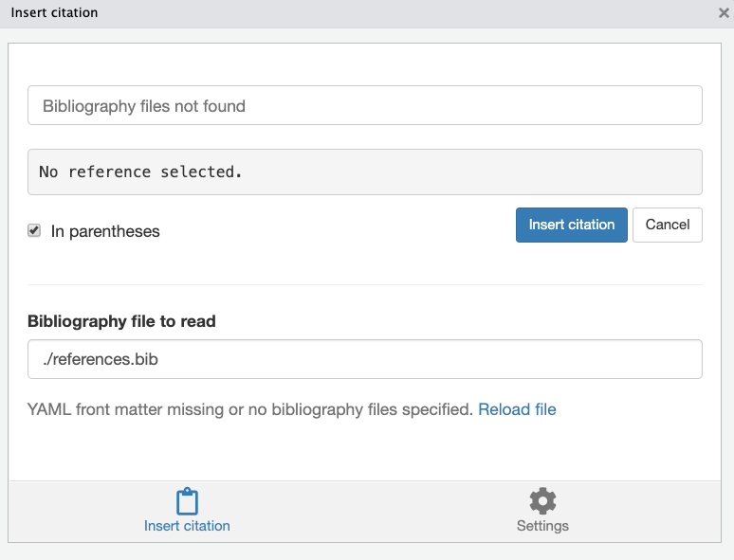Toggle the In parentheses checkbox
This screenshot has width=734, height=560.
click(x=34, y=230)
